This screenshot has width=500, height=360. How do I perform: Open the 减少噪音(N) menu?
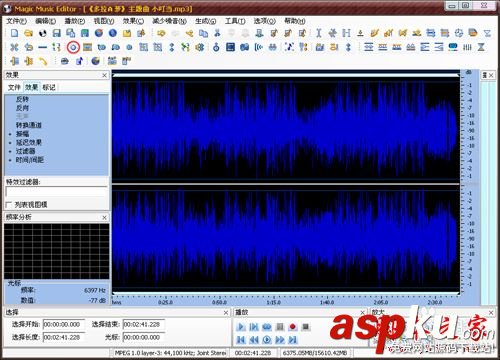169,21
